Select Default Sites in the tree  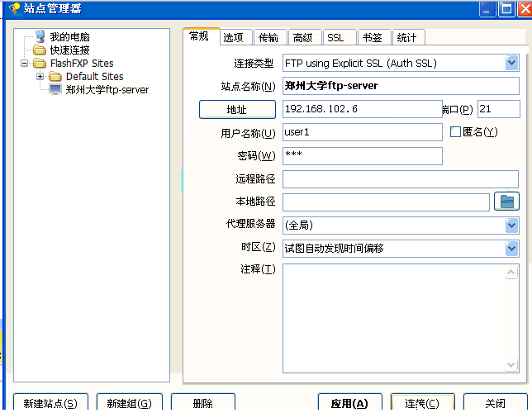pyautogui.click(x=95, y=76)
